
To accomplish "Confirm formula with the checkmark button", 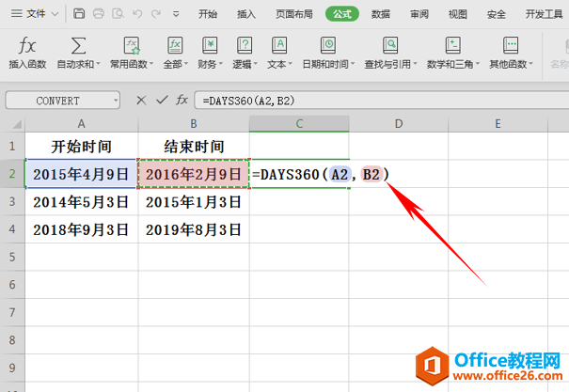I will pyautogui.click(x=161, y=100).
